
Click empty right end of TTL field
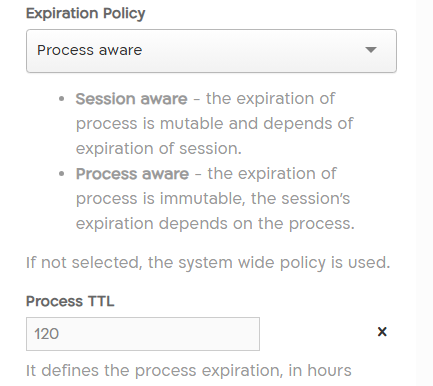(217, 334)
